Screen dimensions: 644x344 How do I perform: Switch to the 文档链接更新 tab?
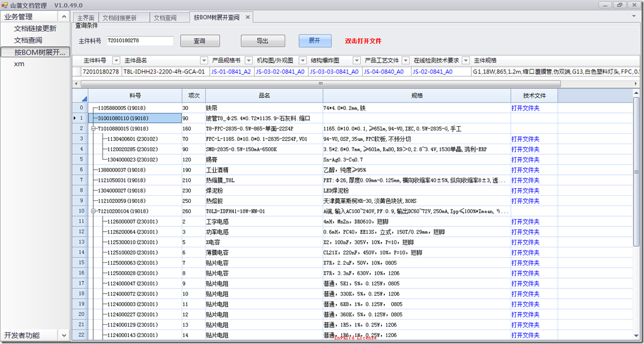click(x=118, y=17)
